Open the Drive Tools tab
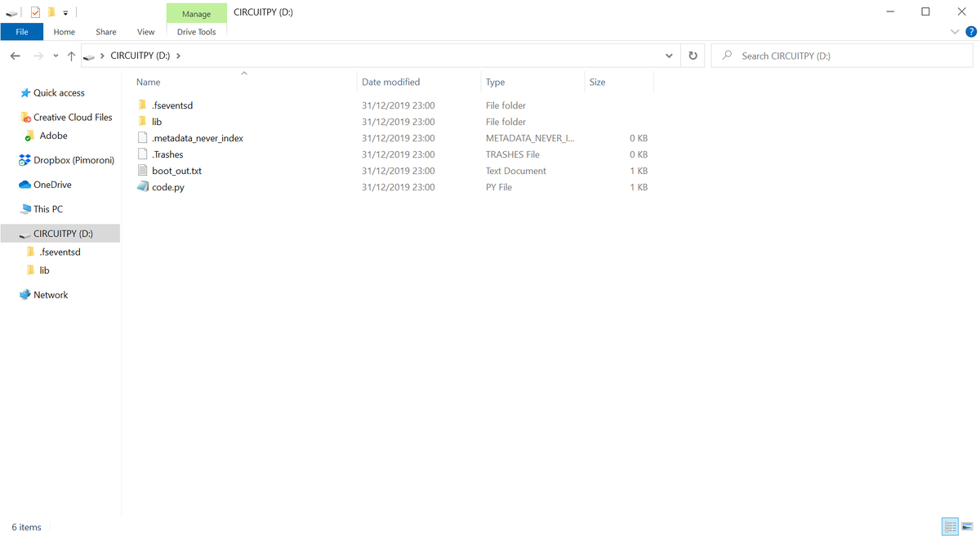 click(x=196, y=32)
